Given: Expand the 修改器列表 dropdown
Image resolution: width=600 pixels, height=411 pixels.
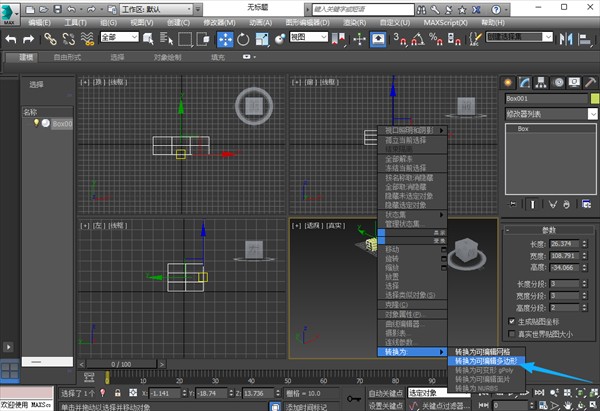Looking at the screenshot, I should coord(592,114).
